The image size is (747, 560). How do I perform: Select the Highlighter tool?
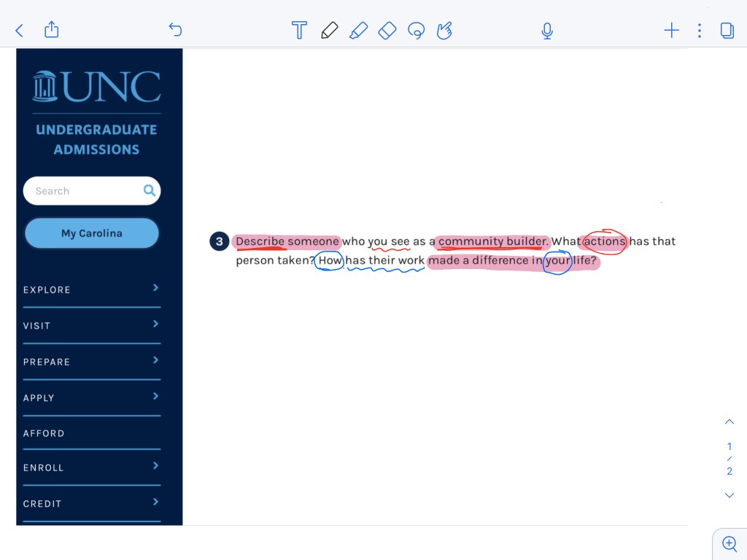point(358,30)
